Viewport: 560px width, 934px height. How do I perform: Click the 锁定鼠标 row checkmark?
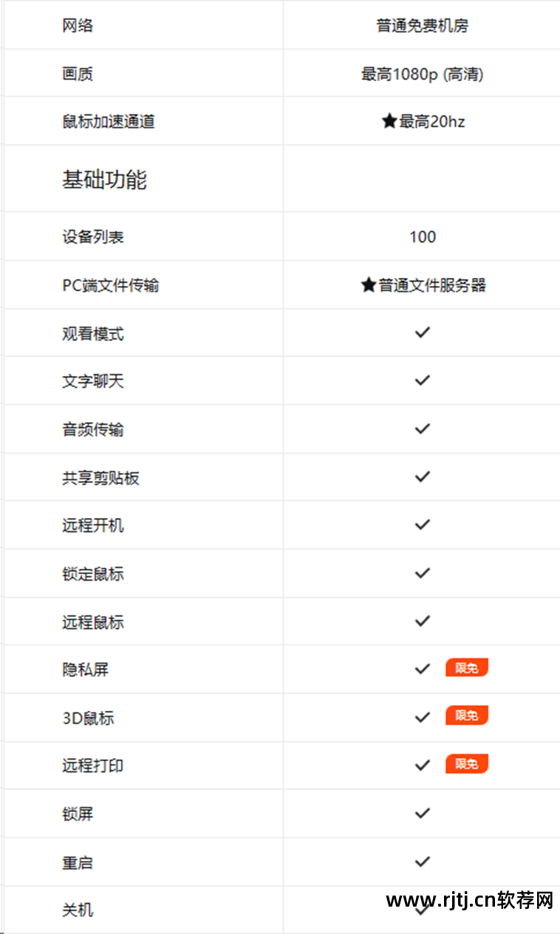pyautogui.click(x=422, y=573)
